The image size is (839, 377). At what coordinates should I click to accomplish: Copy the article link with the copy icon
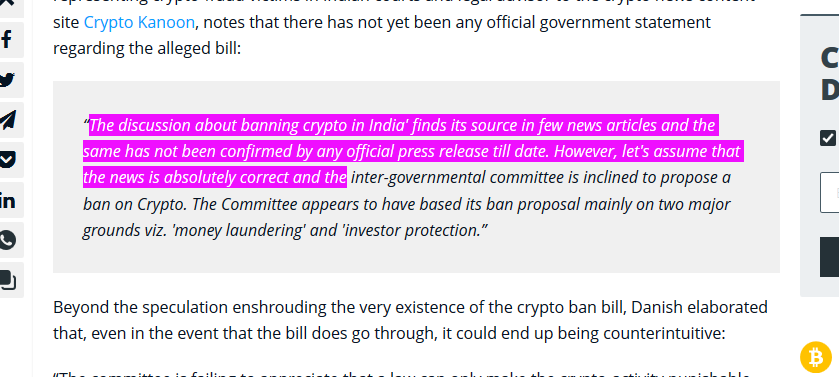pyautogui.click(x=7, y=280)
